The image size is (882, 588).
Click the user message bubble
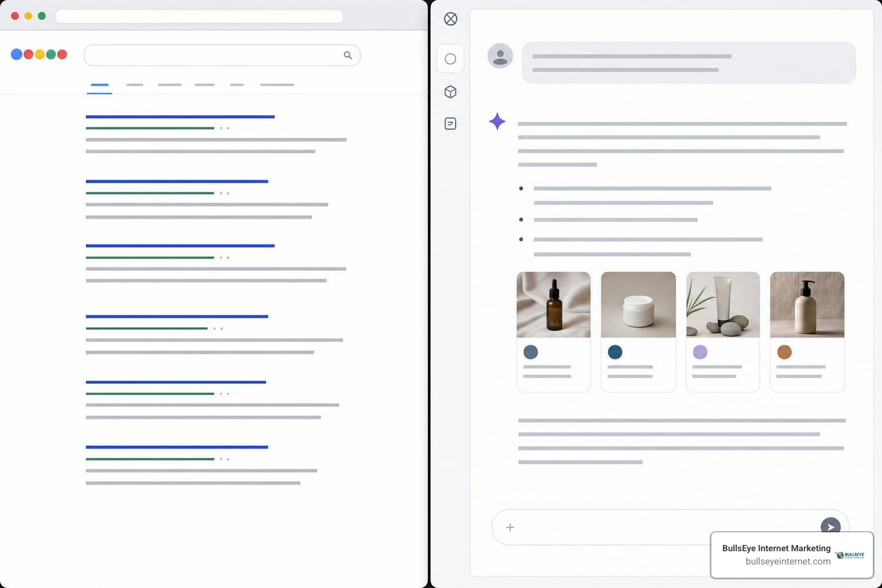[x=688, y=63]
